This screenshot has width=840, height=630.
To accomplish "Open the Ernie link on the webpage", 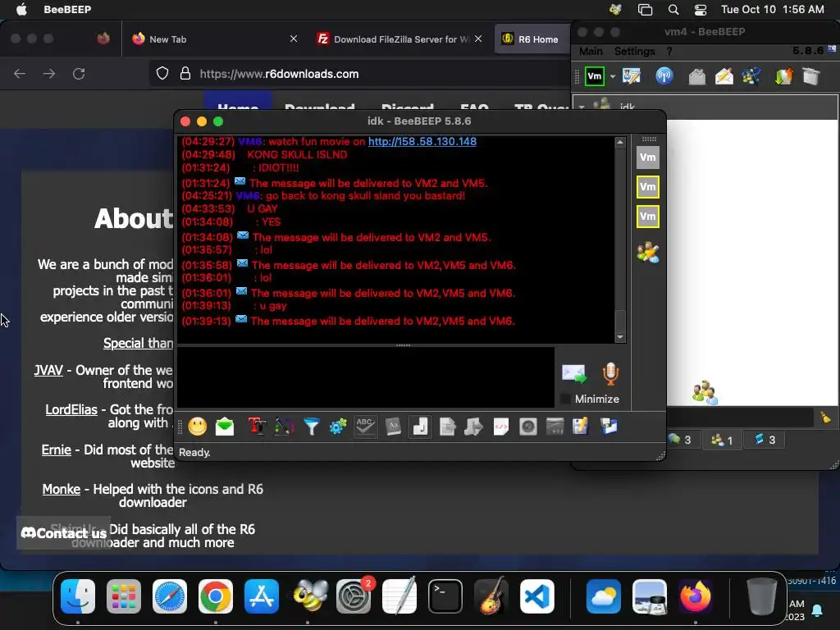I will (x=57, y=450).
